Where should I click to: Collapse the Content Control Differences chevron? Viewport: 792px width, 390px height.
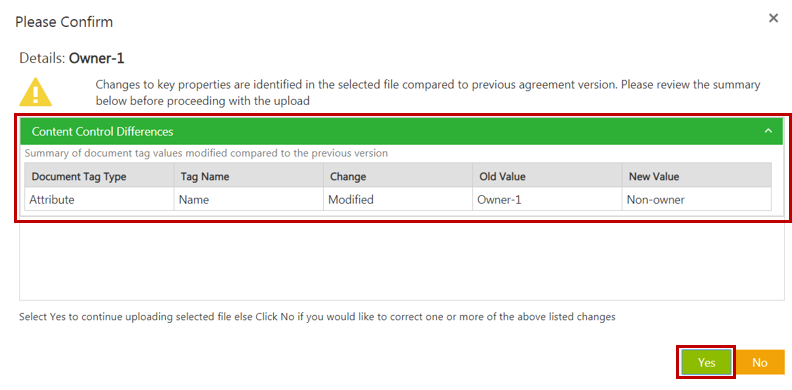coord(768,131)
